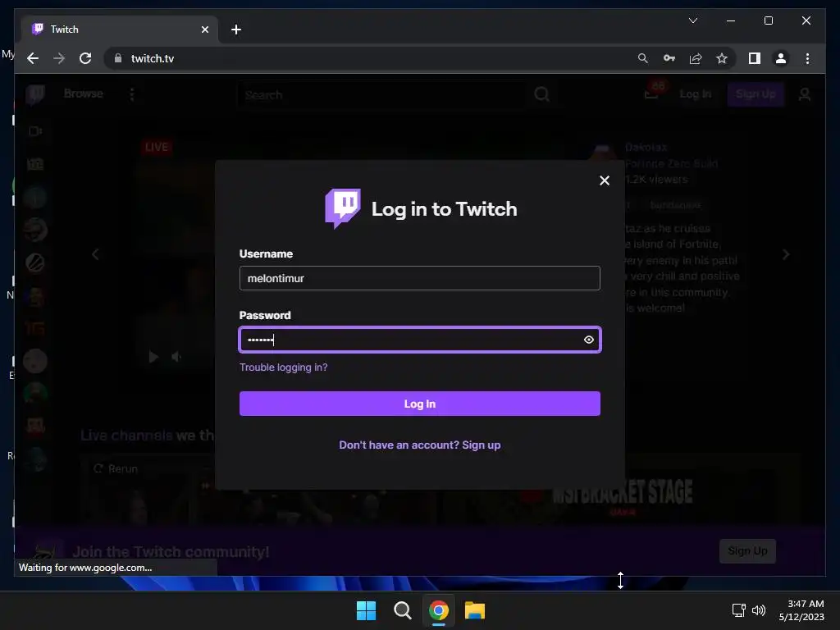Open the clock showing 3:47 AM
This screenshot has width=840, height=630.
point(801,610)
